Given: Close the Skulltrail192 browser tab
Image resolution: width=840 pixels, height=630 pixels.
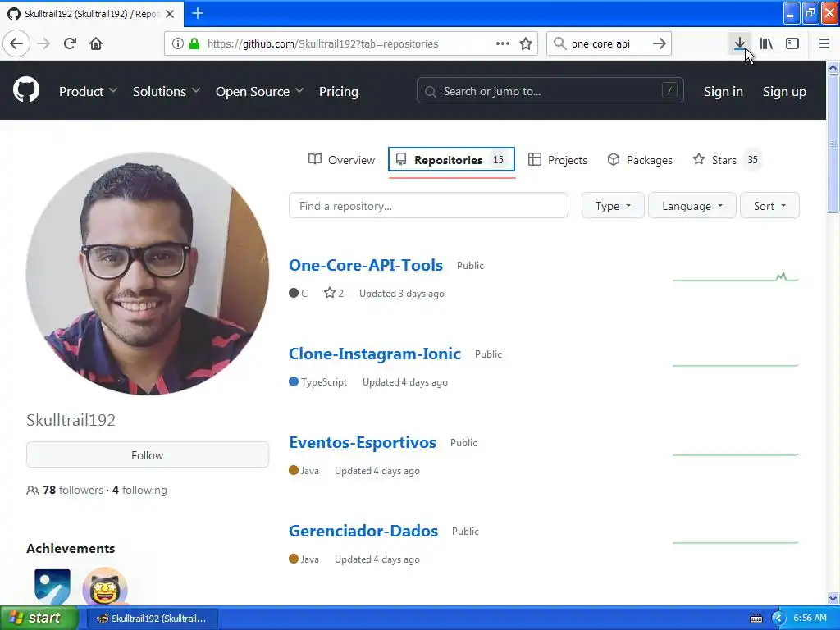Looking at the screenshot, I should (170, 14).
